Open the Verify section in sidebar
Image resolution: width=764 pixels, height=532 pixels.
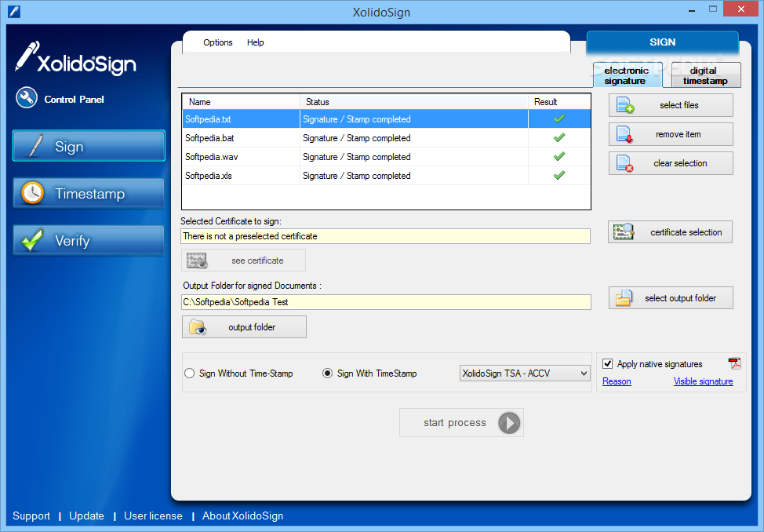pyautogui.click(x=89, y=240)
